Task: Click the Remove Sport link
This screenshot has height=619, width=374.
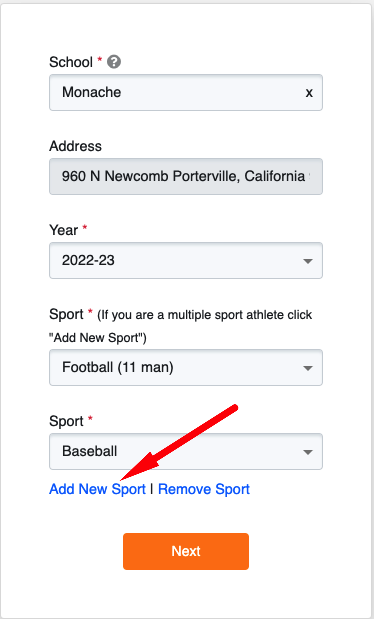Action: (x=204, y=489)
